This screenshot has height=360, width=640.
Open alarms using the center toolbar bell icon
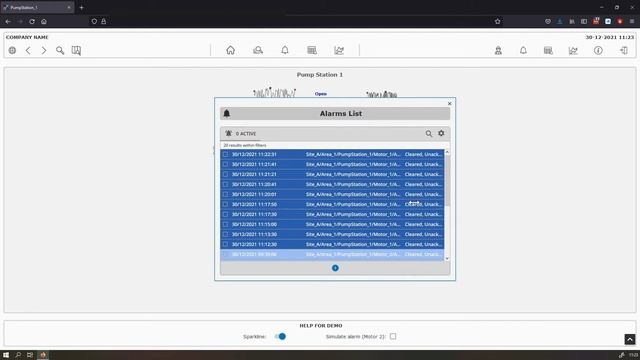[x=285, y=50]
